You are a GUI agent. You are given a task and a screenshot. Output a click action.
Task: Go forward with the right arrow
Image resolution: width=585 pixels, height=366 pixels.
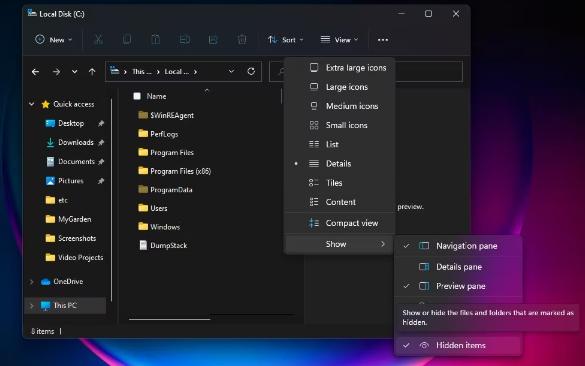[56, 72]
